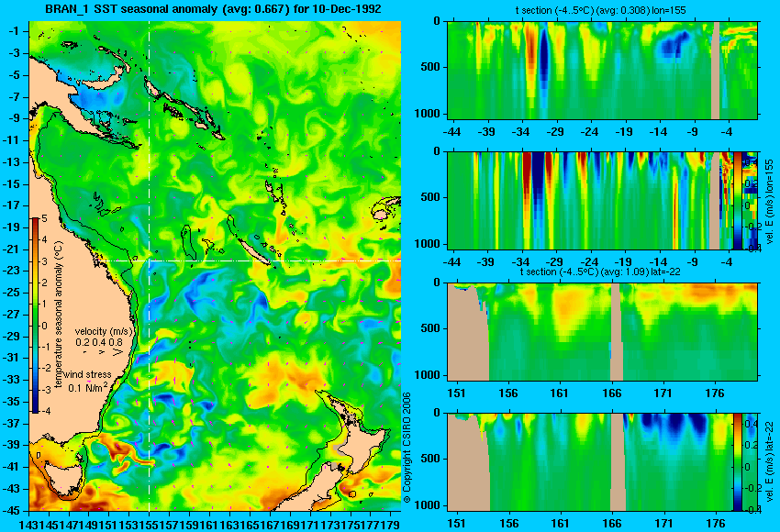
Task: Click the '166' axis label under lat=-22 temperature section
Action: point(611,393)
